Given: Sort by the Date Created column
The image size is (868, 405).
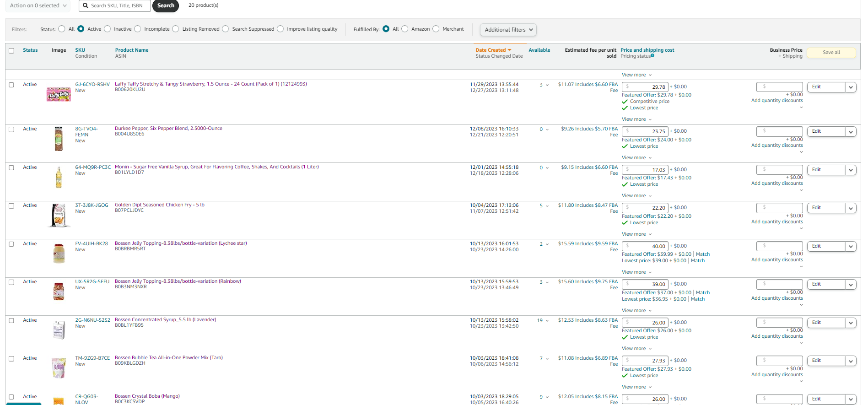Looking at the screenshot, I should [493, 50].
